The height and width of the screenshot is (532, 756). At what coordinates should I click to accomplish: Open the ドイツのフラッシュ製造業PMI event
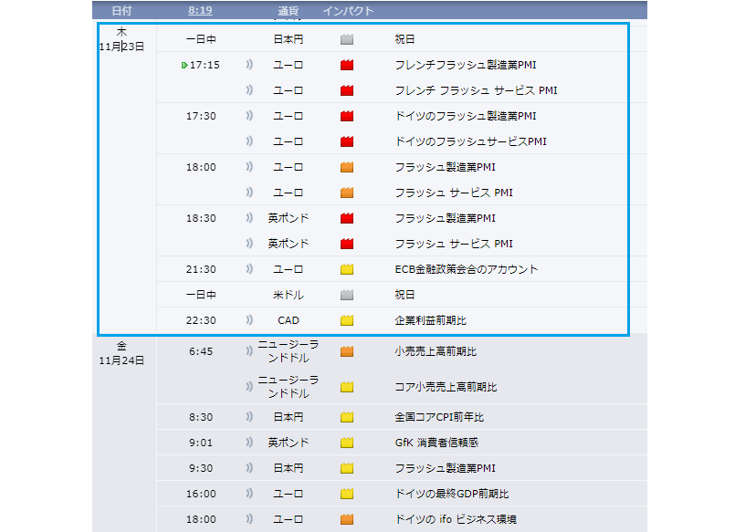(x=466, y=116)
